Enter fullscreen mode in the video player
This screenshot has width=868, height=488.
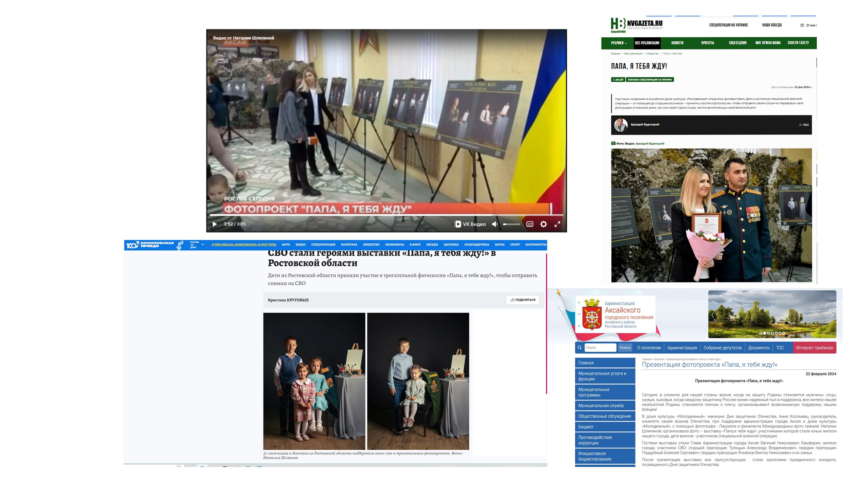(x=557, y=224)
